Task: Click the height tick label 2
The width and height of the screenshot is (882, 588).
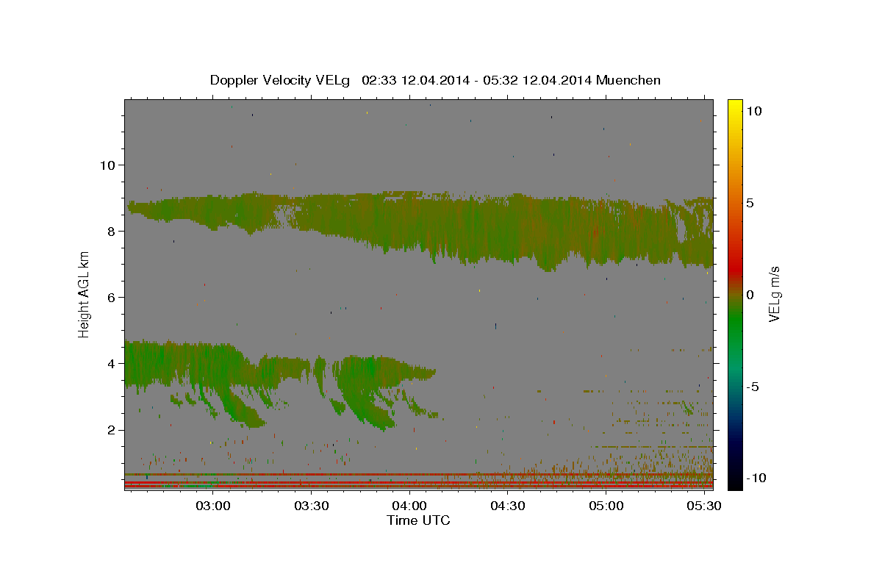Action: pos(110,430)
